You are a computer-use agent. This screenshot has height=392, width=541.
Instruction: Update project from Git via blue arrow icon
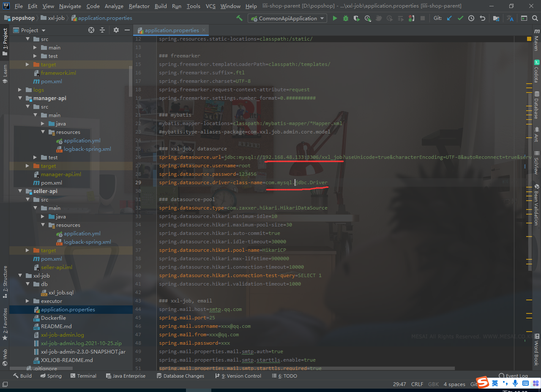point(449,19)
